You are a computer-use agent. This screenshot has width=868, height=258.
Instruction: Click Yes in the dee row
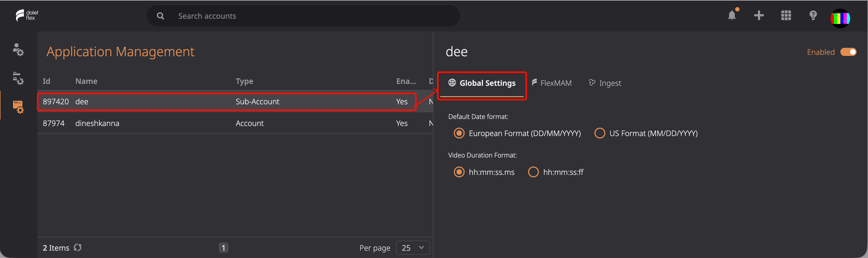click(x=402, y=102)
